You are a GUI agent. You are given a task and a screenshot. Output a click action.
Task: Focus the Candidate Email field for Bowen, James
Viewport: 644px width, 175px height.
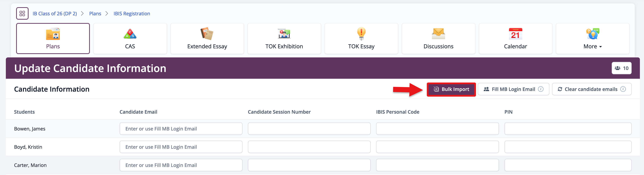181,129
